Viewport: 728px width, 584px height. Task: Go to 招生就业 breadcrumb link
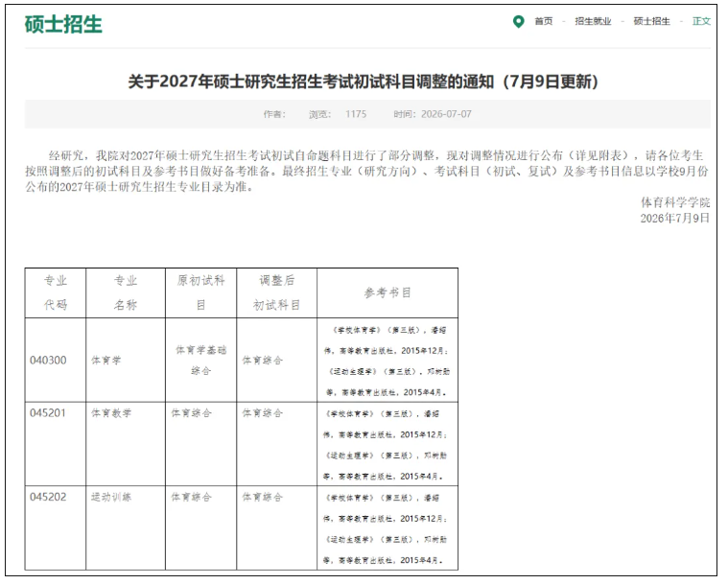click(593, 21)
